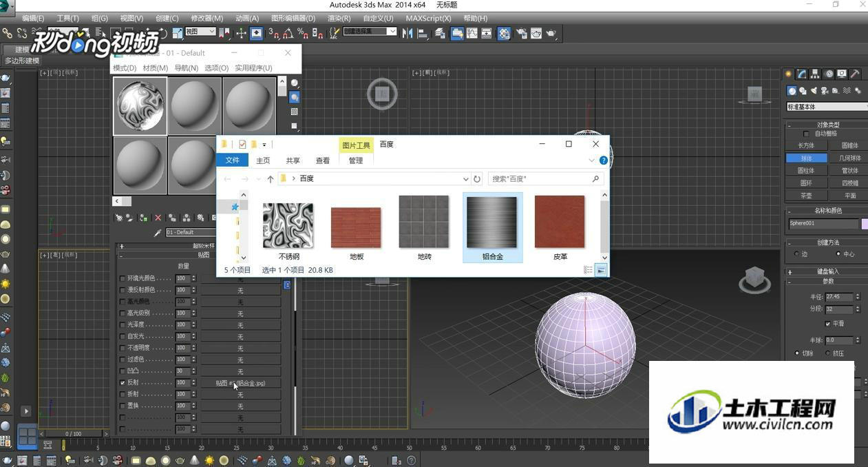Open the 渲染(R) menu
This screenshot has height=467, width=868.
(339, 19)
